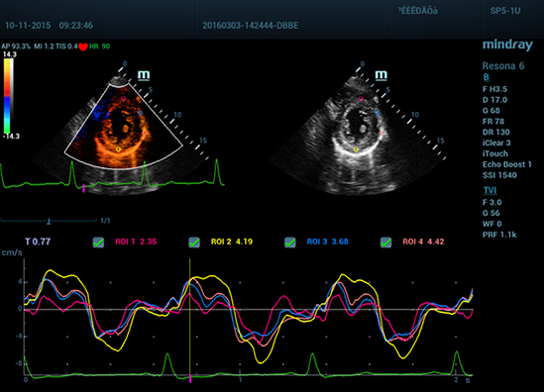
Task: Click the M orientation mark on left image
Action: 144,75
